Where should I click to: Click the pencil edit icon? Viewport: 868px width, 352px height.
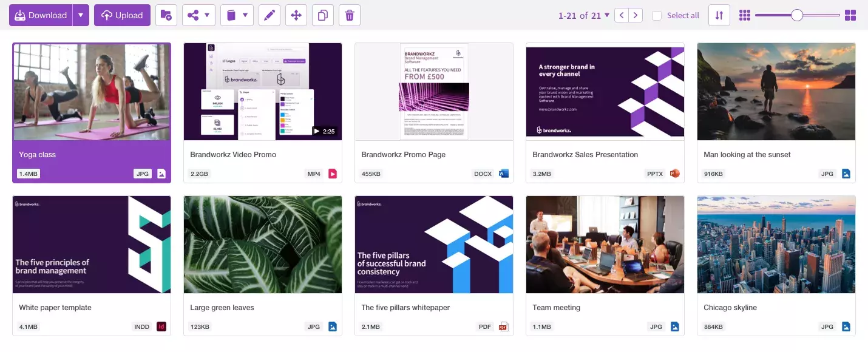(x=270, y=15)
